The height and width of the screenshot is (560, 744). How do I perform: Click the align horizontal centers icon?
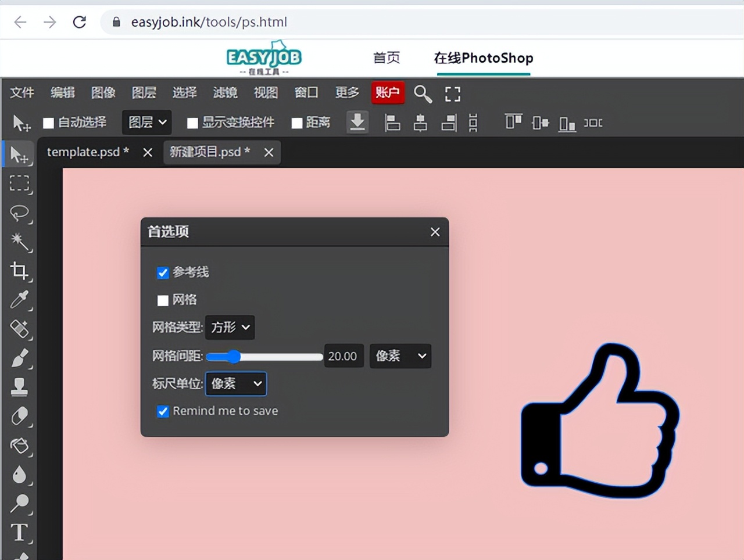point(420,123)
